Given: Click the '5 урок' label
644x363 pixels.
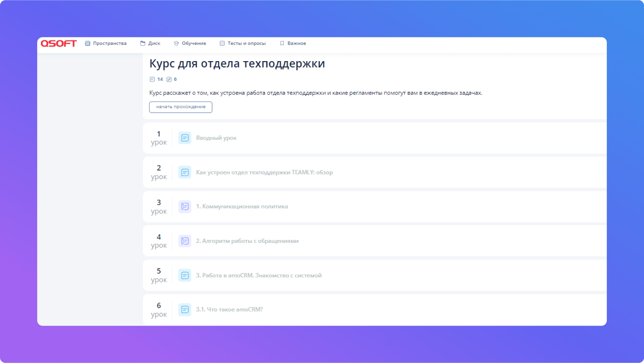Looking at the screenshot, I should 159,275.
